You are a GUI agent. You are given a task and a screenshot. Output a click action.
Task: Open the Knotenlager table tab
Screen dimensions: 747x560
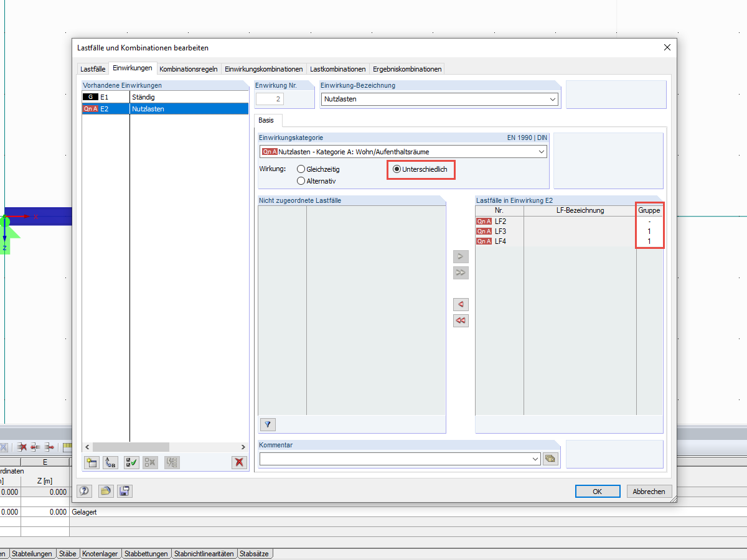pos(100,554)
